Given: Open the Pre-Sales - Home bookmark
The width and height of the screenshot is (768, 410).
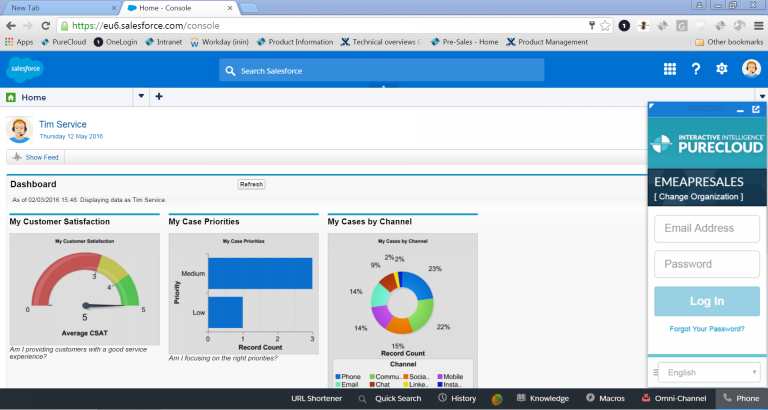Looking at the screenshot, I should pos(464,42).
